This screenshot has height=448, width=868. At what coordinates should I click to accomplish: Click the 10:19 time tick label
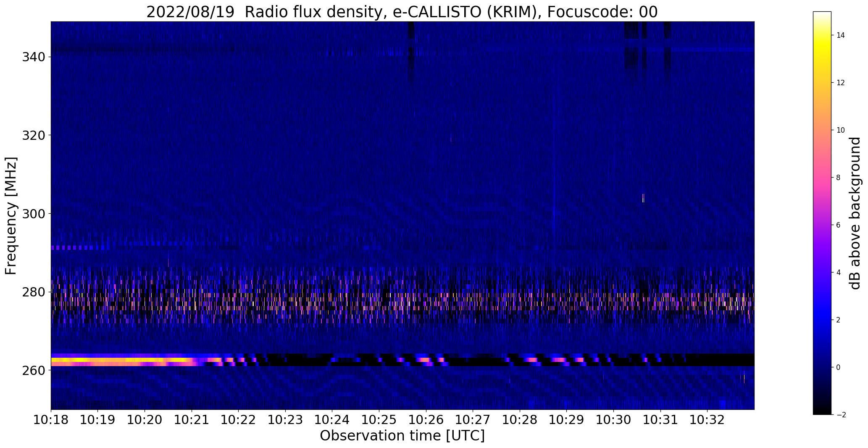98,420
